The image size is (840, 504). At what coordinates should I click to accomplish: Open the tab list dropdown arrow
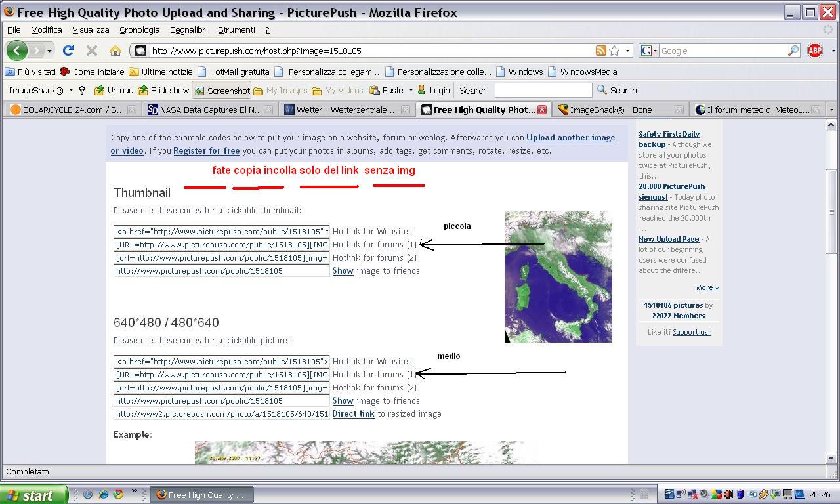[831, 110]
